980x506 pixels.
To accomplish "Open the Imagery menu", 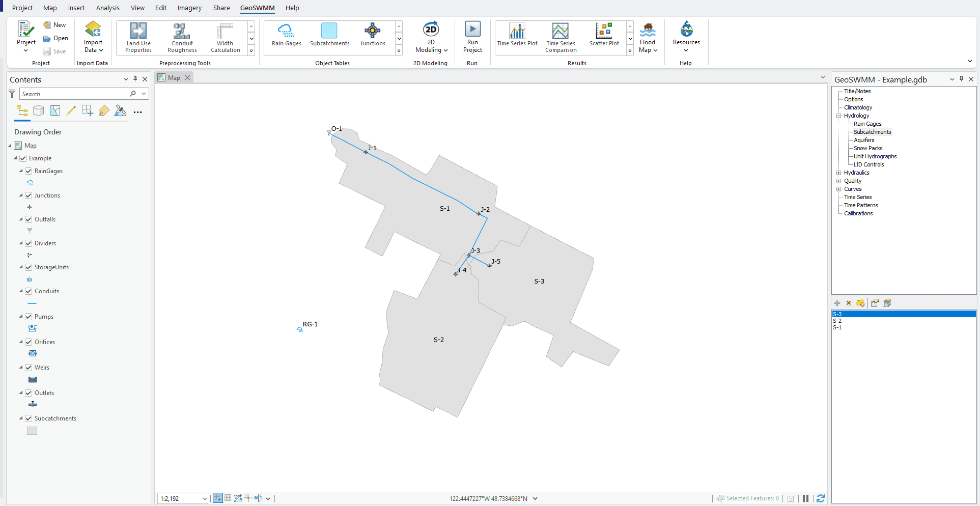I will point(189,8).
